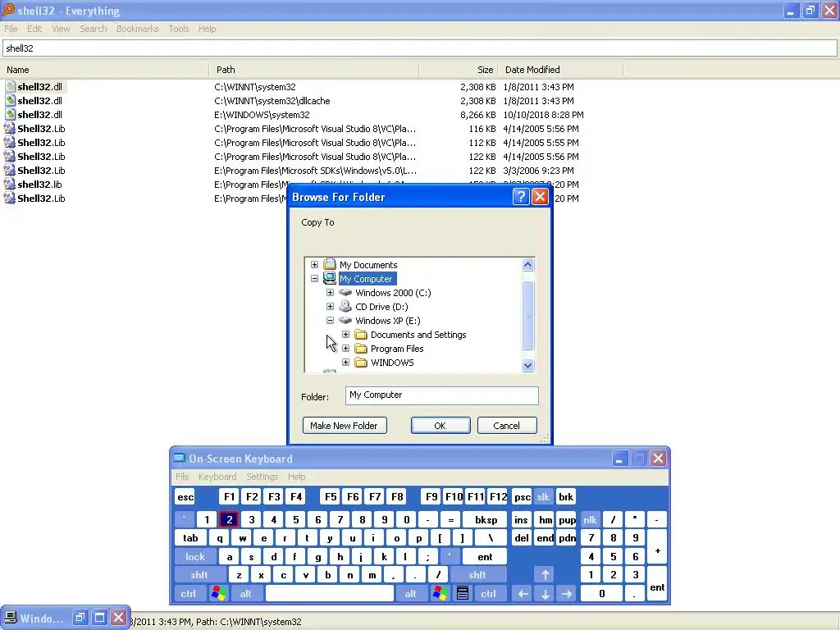Expand the Documents and Settings folder node
Viewport: 840px width, 630px height.
pyautogui.click(x=345, y=335)
